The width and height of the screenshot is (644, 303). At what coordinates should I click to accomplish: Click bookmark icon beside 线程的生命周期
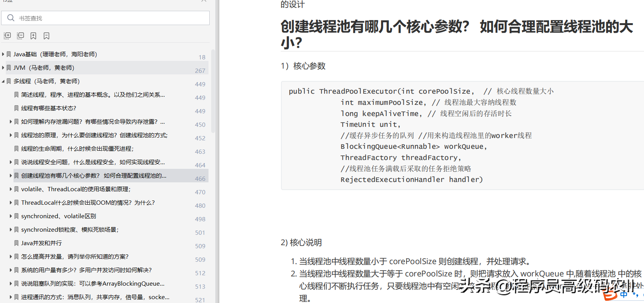16,149
